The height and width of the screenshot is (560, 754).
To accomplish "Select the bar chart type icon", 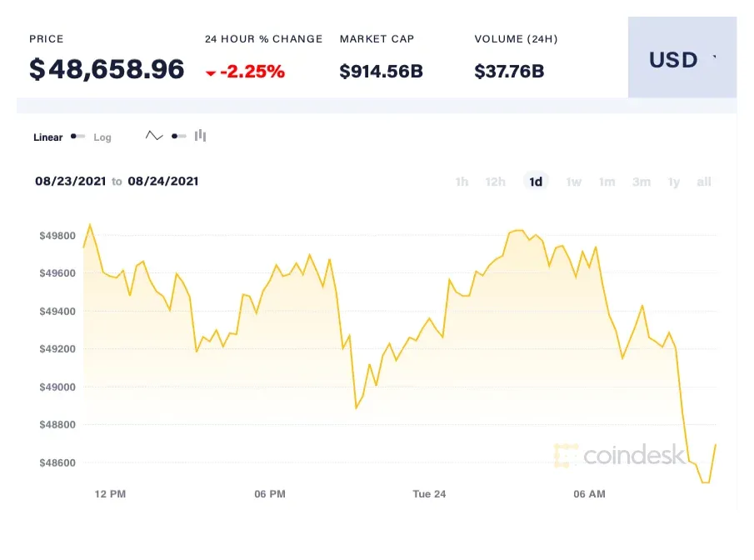I will [200, 135].
